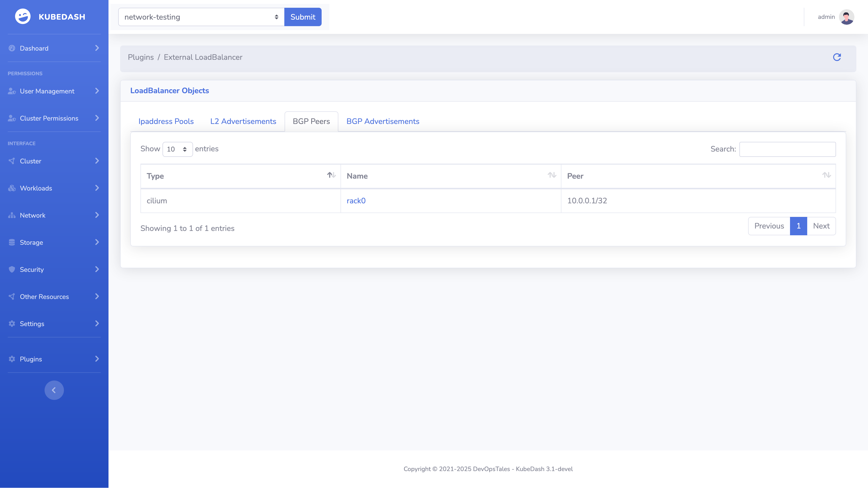
Task: Open the network-testing namespace dropdown
Action: point(201,17)
